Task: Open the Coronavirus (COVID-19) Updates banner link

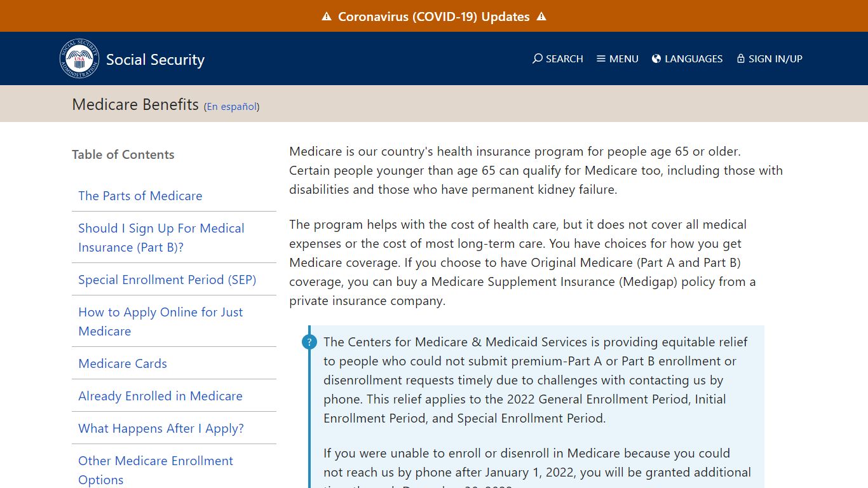Action: tap(434, 17)
